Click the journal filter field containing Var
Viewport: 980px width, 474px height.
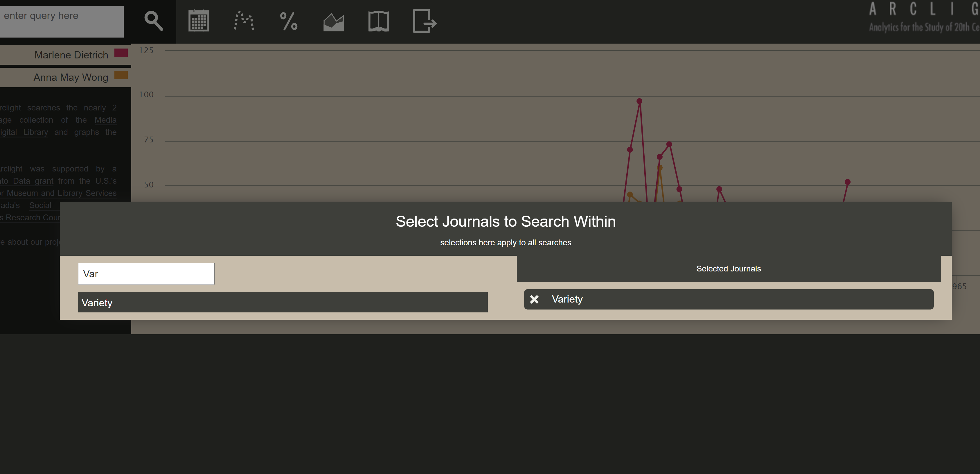146,274
